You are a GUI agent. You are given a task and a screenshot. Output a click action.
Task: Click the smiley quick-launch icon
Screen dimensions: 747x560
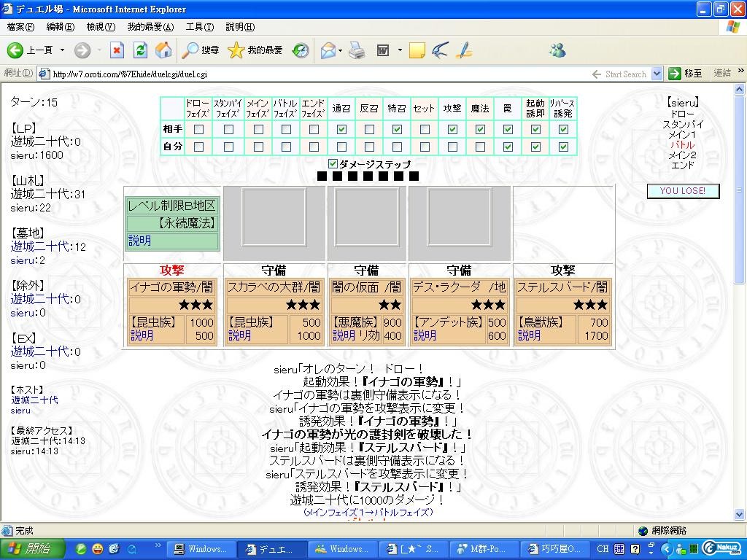97,549
